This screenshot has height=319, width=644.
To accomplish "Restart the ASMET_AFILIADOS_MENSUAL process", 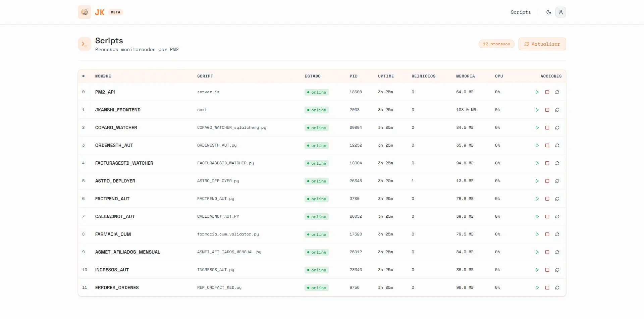I will coord(557,252).
